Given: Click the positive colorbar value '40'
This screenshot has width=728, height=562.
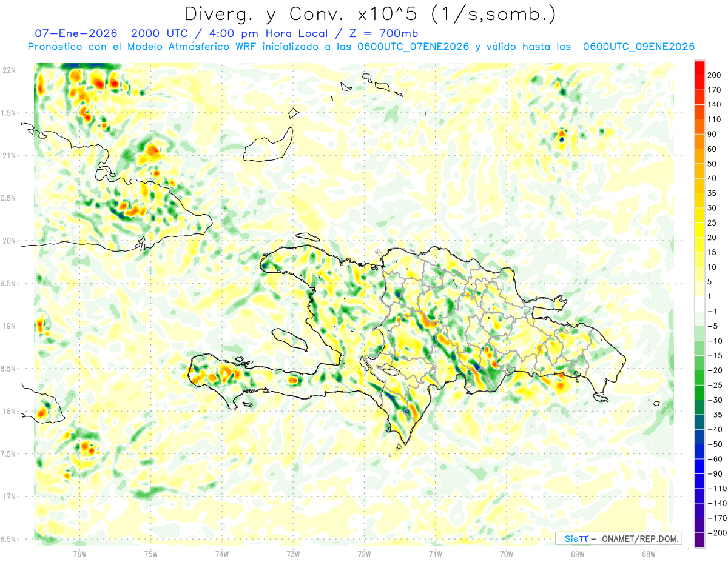Looking at the screenshot, I should click(x=713, y=178).
